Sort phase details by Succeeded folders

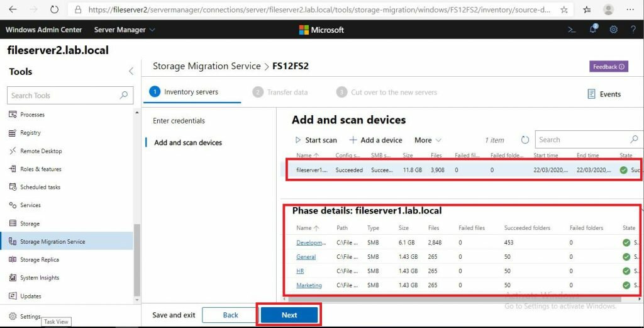tap(527, 228)
